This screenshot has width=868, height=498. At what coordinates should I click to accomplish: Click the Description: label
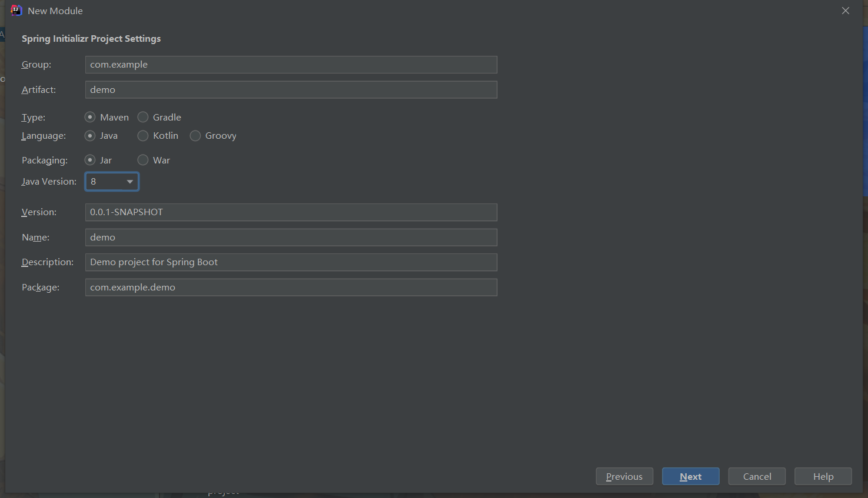tap(48, 262)
